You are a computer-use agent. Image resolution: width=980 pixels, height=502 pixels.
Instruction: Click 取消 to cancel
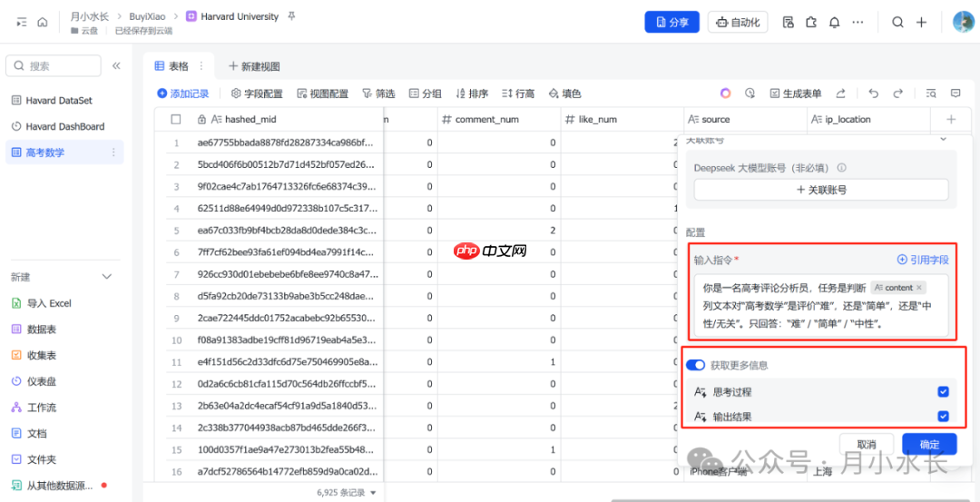[x=867, y=445]
